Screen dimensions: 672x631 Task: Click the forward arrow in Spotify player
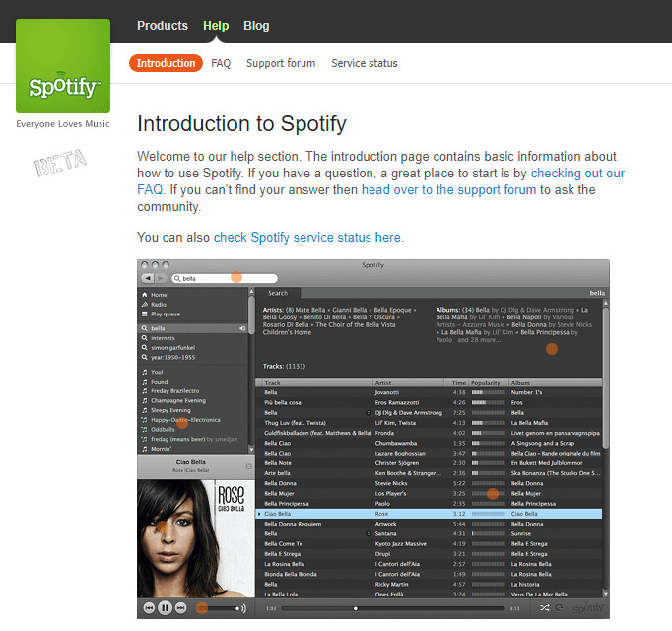click(x=161, y=278)
